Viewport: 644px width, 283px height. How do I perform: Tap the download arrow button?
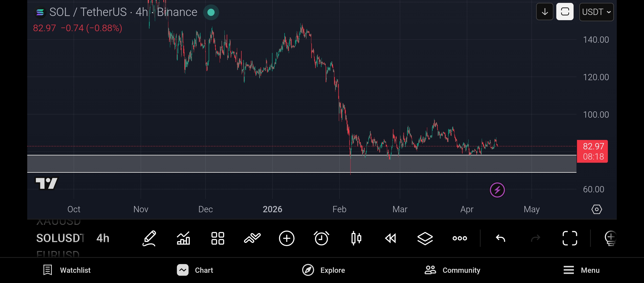coord(545,12)
